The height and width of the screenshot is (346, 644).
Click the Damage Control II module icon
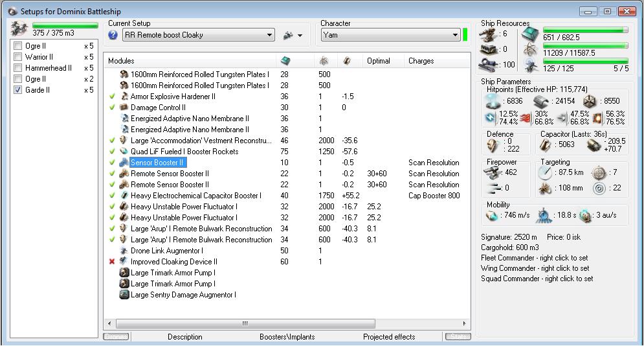[x=124, y=108]
